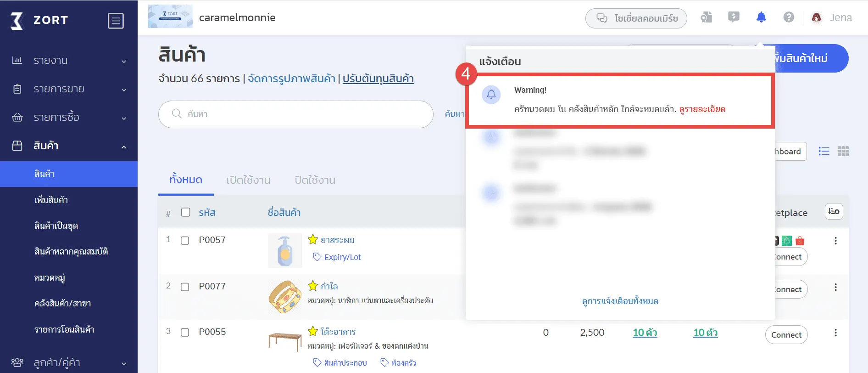Click ดูรายละเอียด link in the warning notification
The height and width of the screenshot is (373, 868).
pos(702,109)
